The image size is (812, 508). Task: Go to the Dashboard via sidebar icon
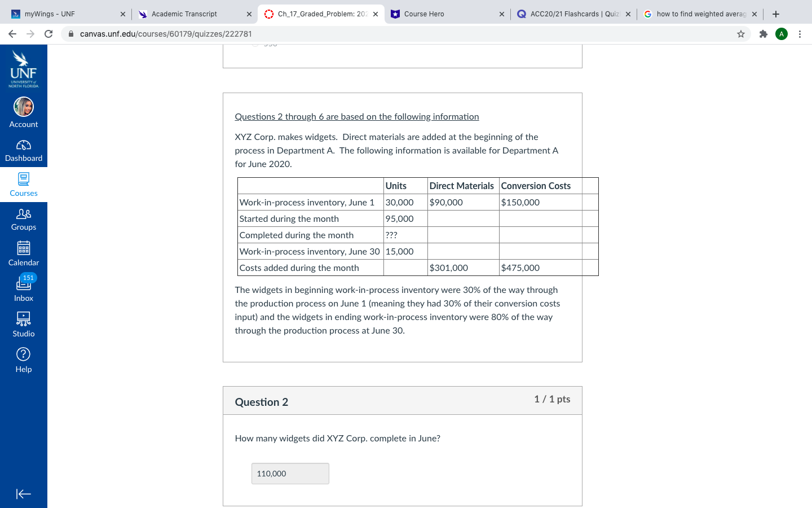click(23, 150)
